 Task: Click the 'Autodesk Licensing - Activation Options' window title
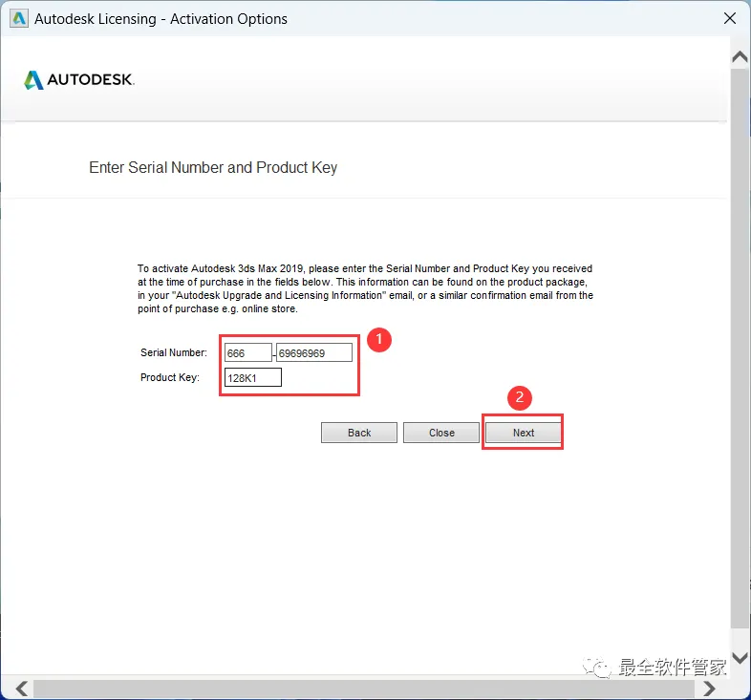click(161, 19)
